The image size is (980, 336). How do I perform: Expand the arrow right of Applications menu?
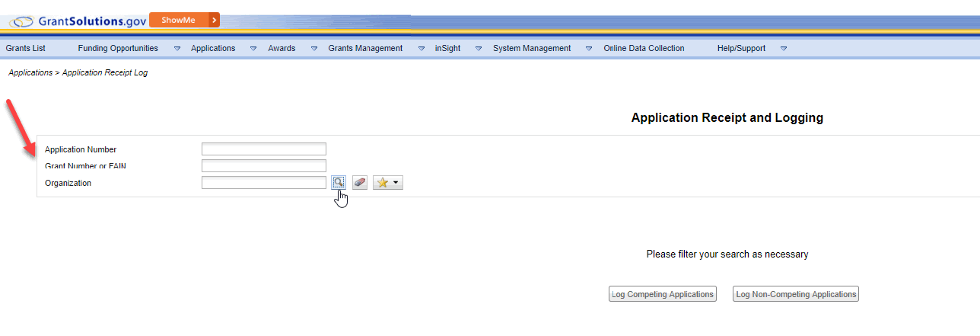[253, 49]
